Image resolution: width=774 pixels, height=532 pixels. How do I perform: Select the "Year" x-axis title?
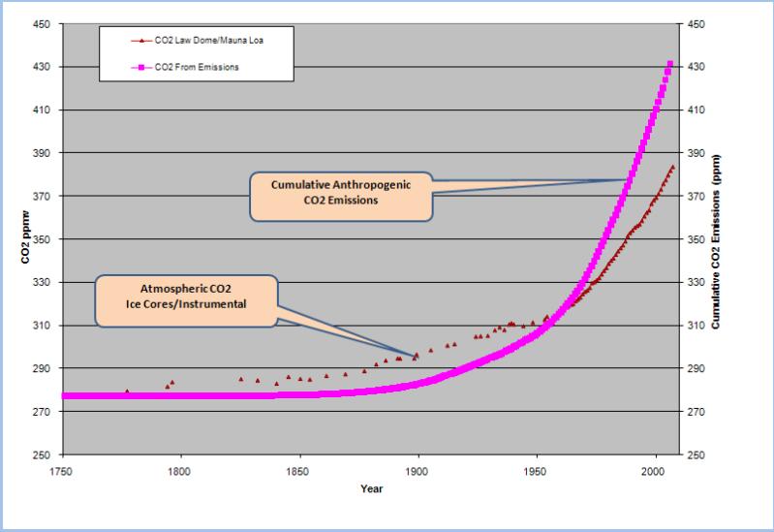click(x=373, y=489)
